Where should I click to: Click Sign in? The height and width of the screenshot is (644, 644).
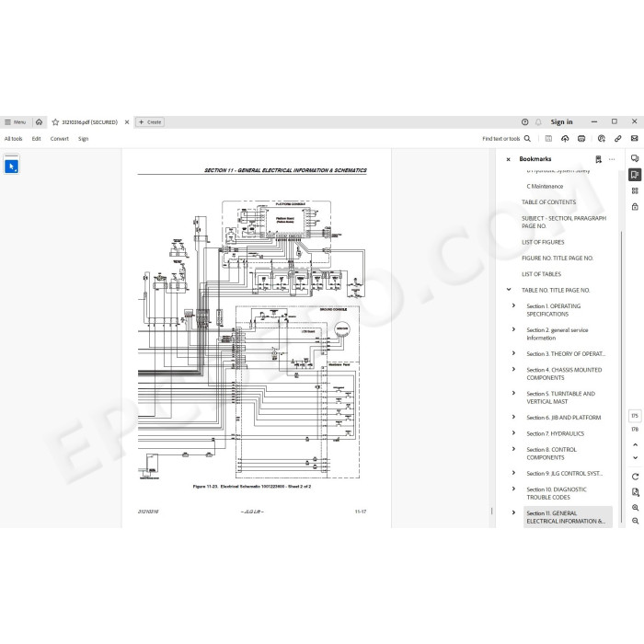point(561,122)
